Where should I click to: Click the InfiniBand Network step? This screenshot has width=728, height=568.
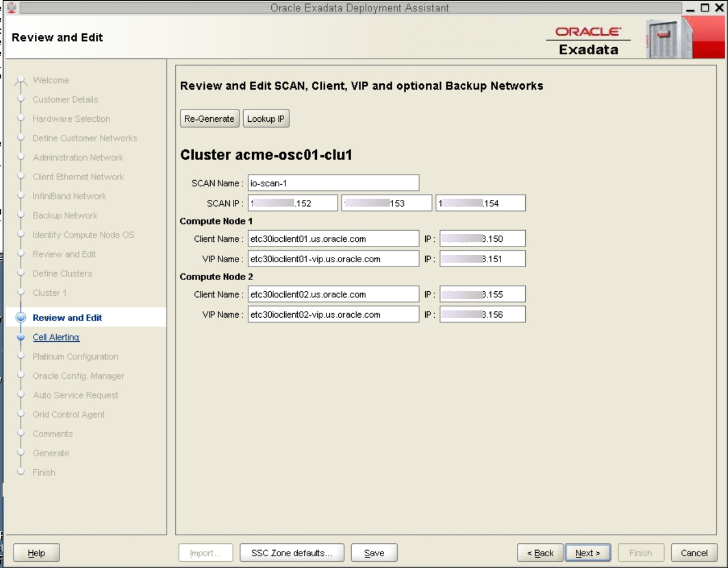70,196
